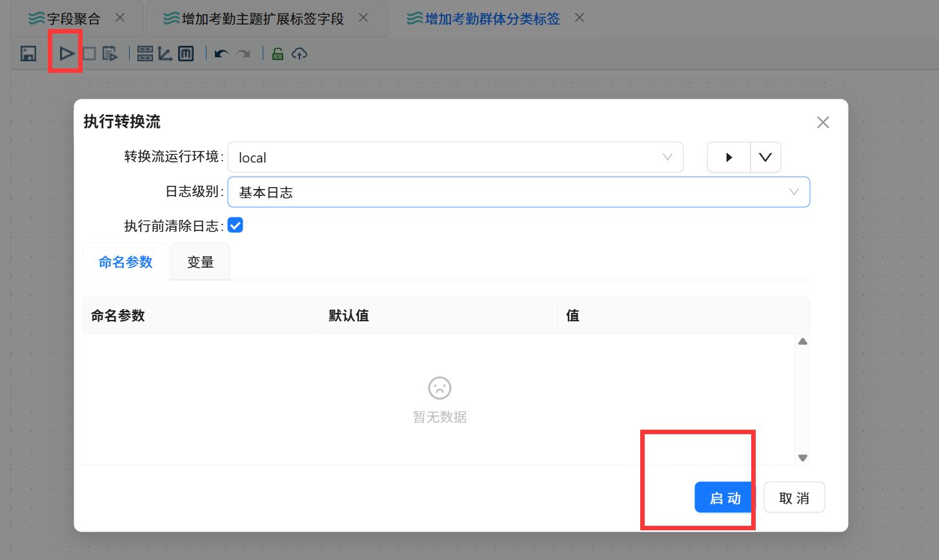The height and width of the screenshot is (560, 939).
Task: Toggle the 执行前清除日志 checkbox
Action: [236, 225]
